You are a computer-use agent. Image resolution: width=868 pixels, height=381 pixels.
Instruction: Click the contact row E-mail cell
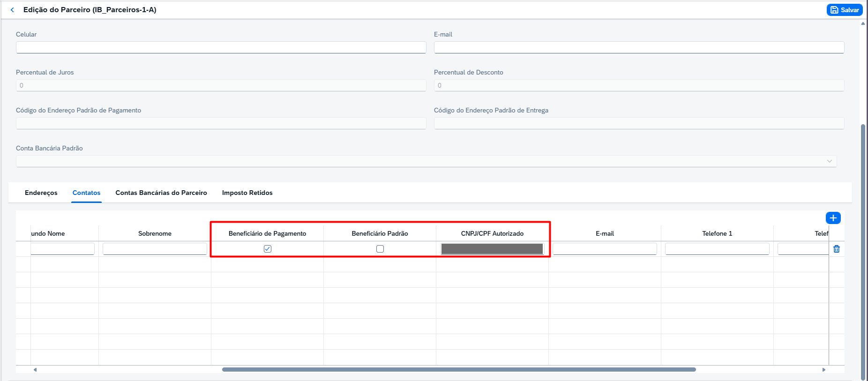coord(605,249)
